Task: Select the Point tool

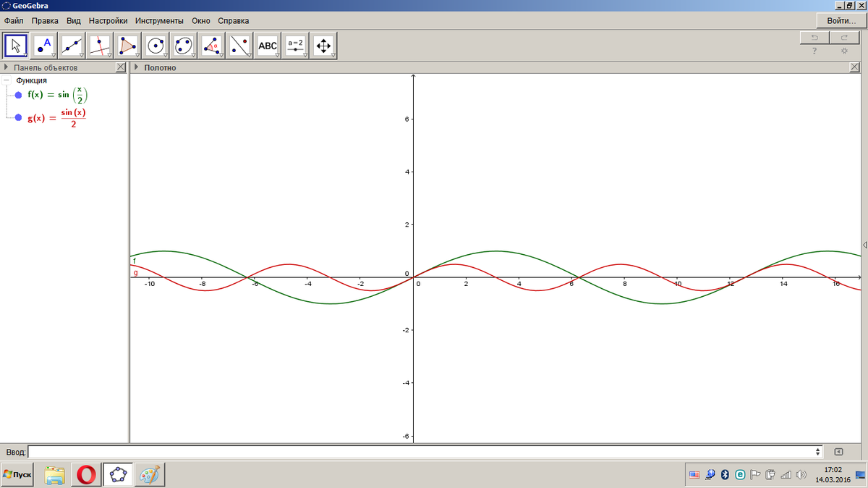Action: click(44, 46)
